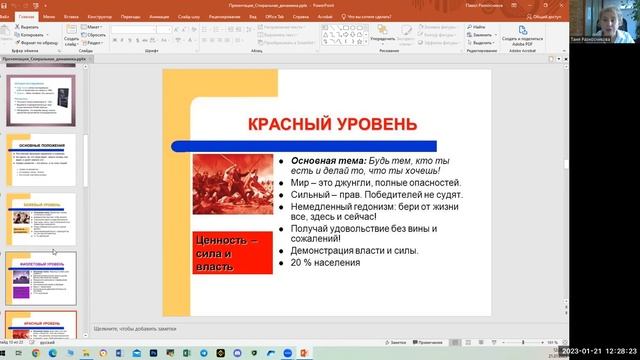Screen dimensions: 640x360
Task: Toggle the Заметки notes button in status bar
Action: [396, 342]
